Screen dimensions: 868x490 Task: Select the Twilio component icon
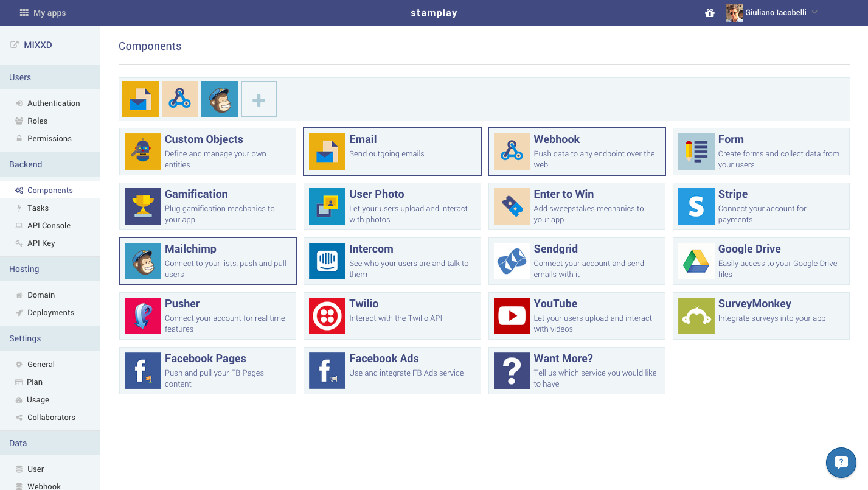point(327,316)
